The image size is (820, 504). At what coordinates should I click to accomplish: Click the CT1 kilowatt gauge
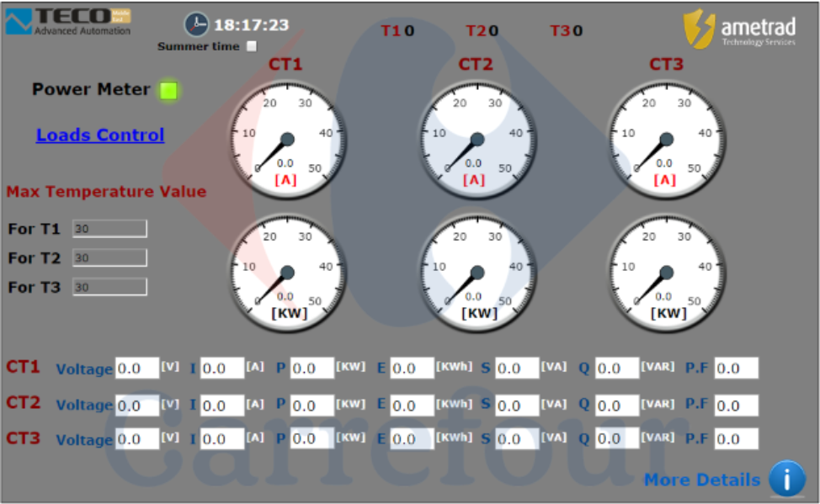[x=287, y=273]
